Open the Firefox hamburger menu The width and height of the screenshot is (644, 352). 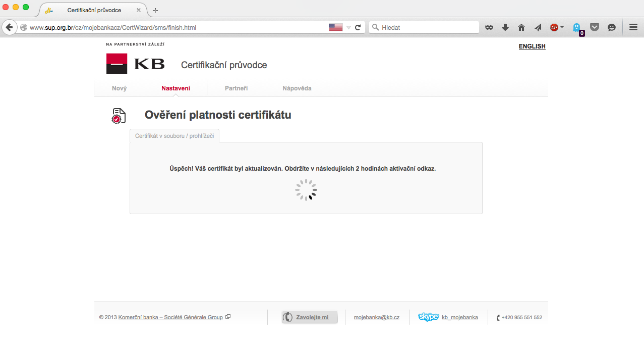(633, 28)
